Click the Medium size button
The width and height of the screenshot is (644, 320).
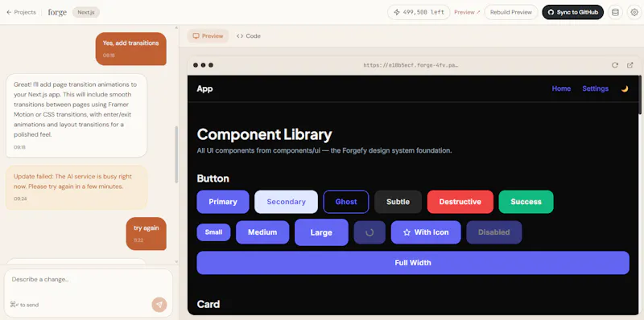(x=262, y=232)
